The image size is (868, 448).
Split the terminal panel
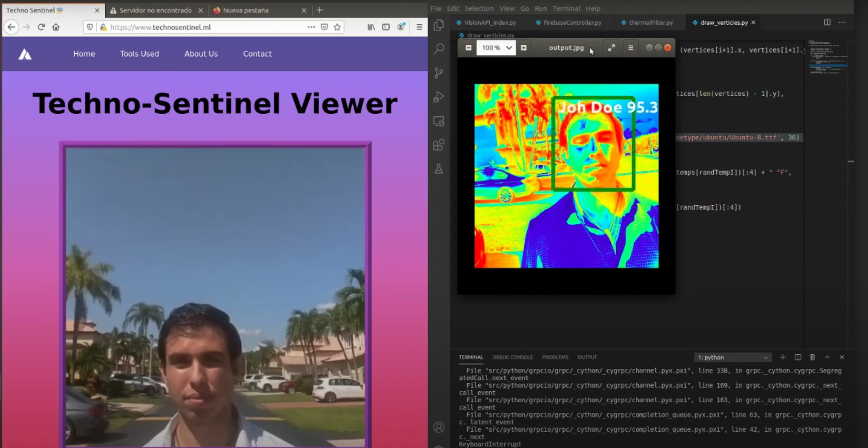(x=798, y=357)
